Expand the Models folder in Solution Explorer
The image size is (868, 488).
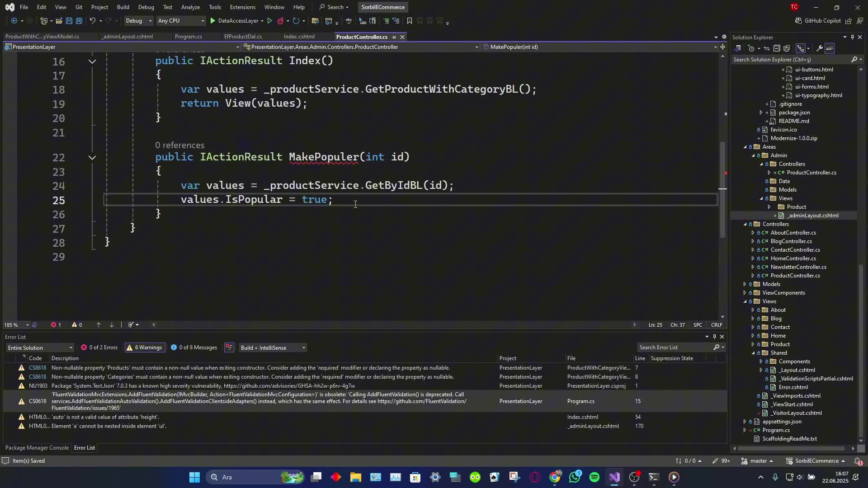tap(745, 284)
